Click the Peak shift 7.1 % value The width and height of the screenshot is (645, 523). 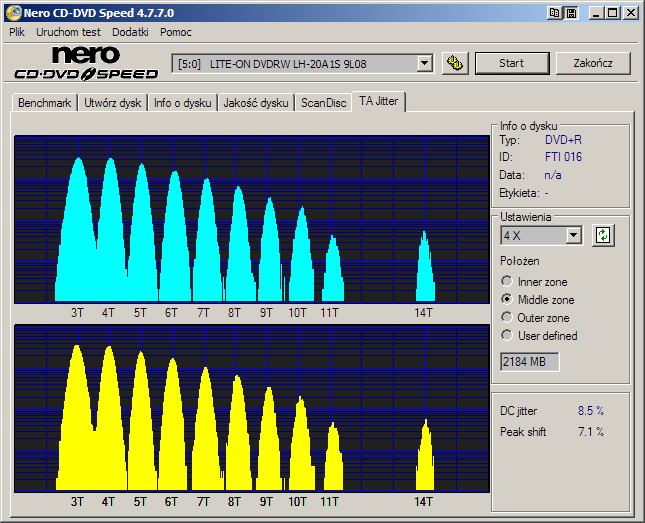click(591, 432)
